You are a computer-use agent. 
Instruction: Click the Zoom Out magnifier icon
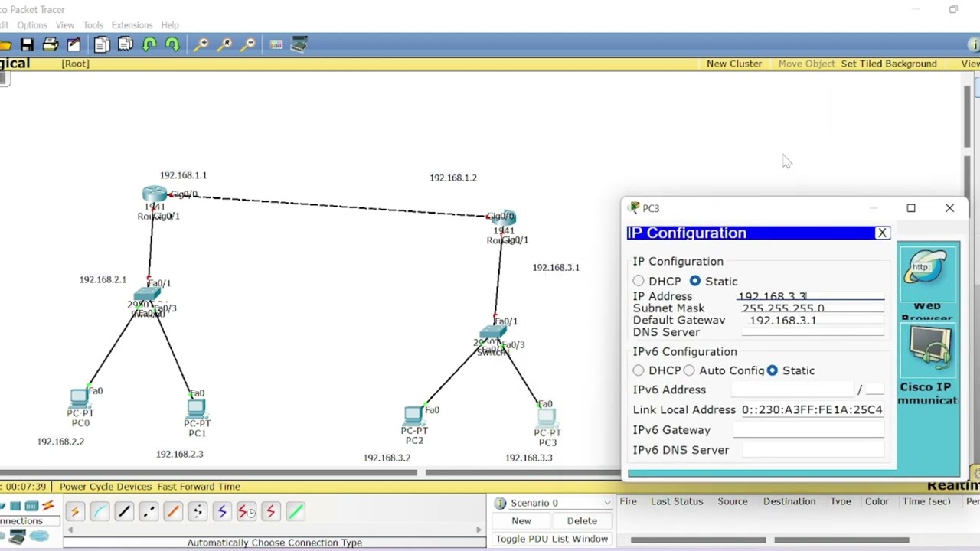coord(249,45)
